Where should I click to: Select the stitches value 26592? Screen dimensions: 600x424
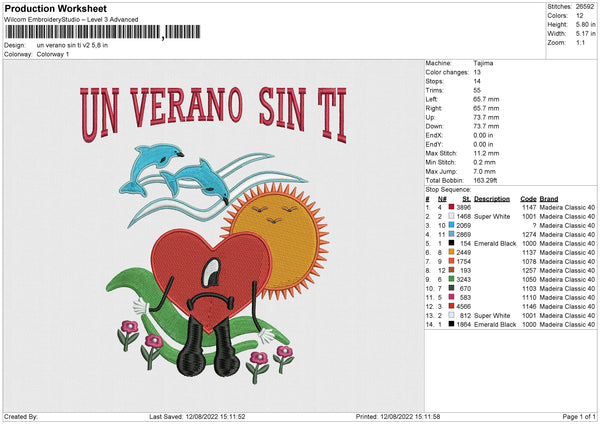click(x=585, y=7)
